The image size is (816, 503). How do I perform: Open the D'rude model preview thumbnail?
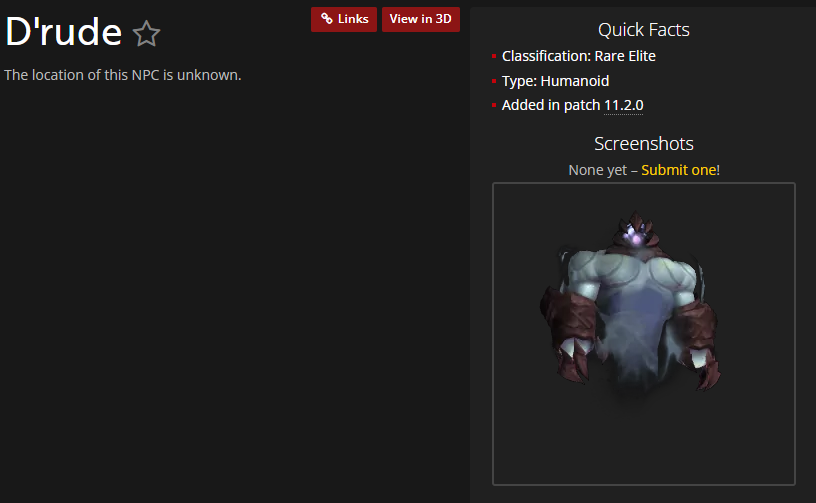point(644,333)
